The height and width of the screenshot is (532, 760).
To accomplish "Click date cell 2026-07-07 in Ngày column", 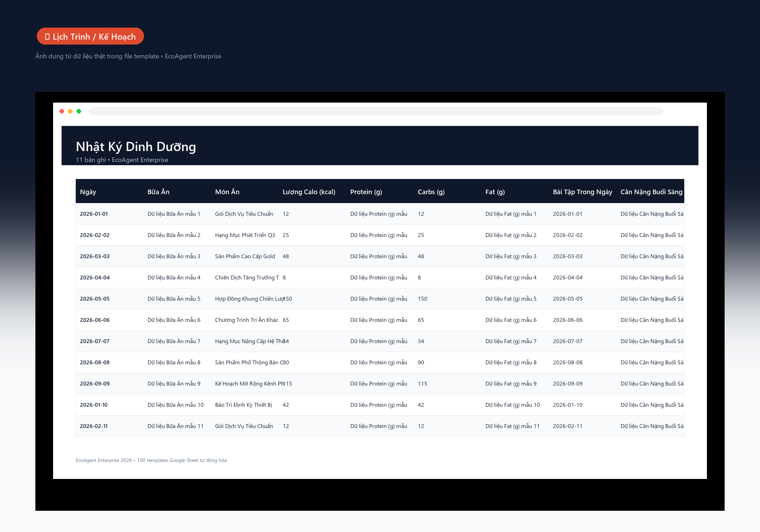I will pos(95,341).
